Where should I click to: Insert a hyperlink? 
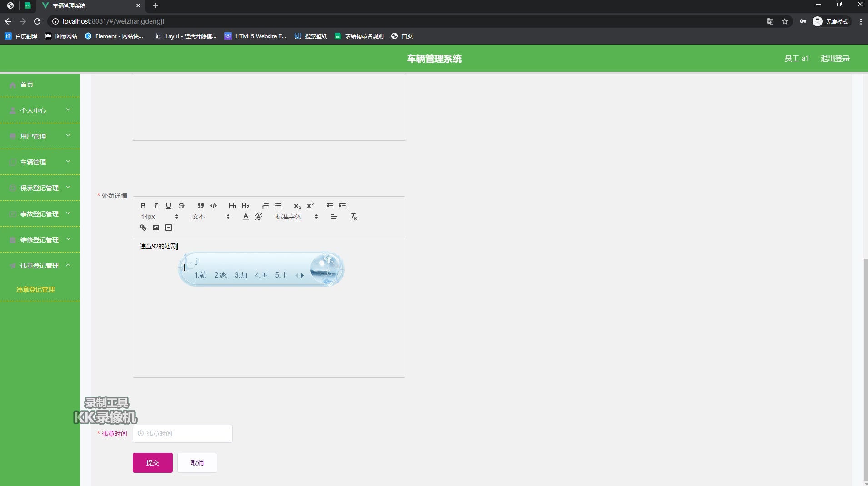click(x=143, y=228)
